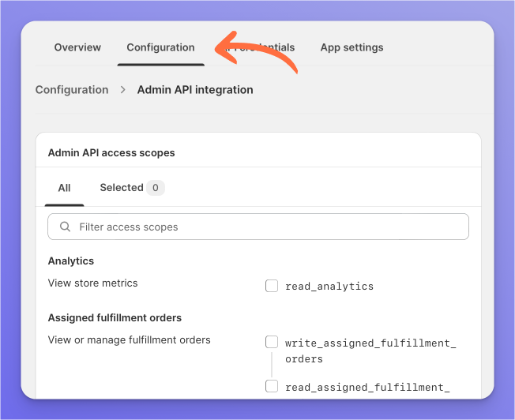This screenshot has height=420, width=515.
Task: Go to the App settings tab
Action: coord(351,47)
